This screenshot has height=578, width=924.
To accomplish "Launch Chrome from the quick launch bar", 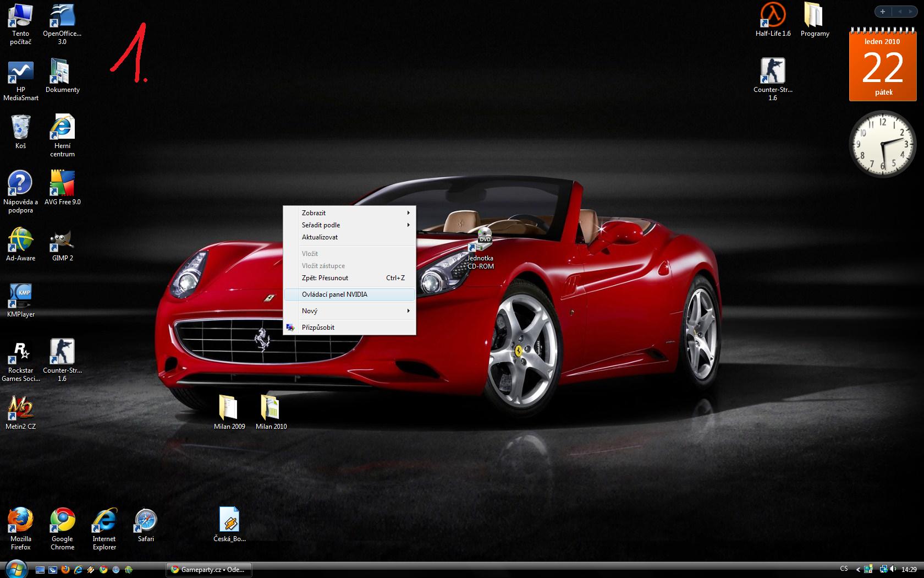I will [x=103, y=569].
